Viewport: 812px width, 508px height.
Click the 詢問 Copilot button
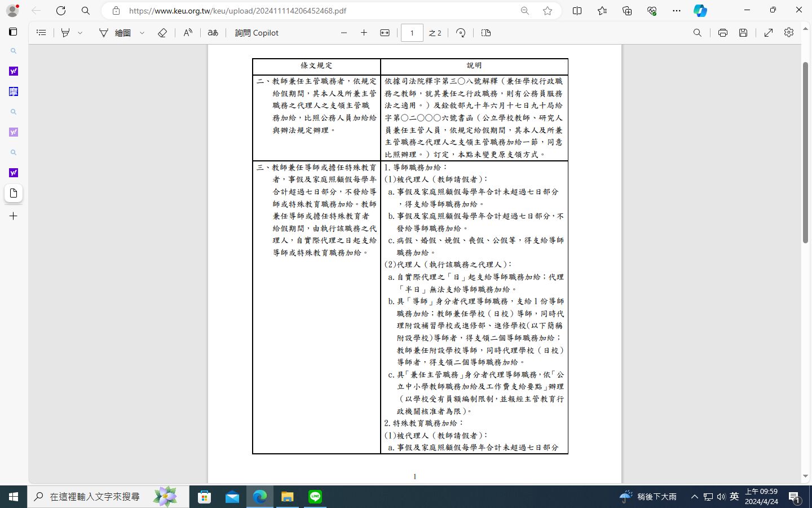click(257, 33)
